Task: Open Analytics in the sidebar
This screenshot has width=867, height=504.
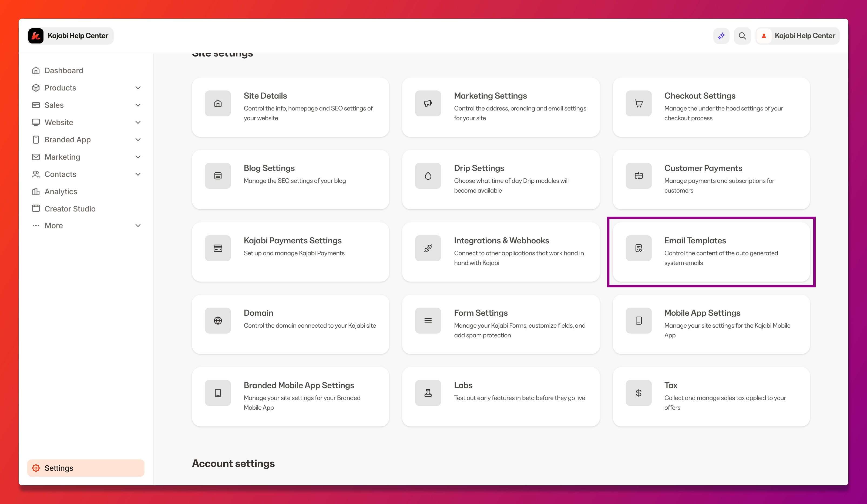Action: point(86,191)
